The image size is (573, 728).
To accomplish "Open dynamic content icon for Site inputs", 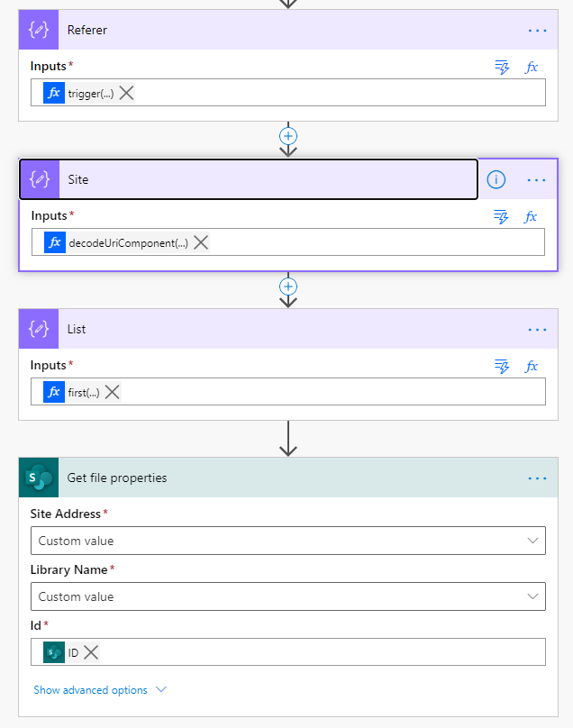I will pos(503,216).
